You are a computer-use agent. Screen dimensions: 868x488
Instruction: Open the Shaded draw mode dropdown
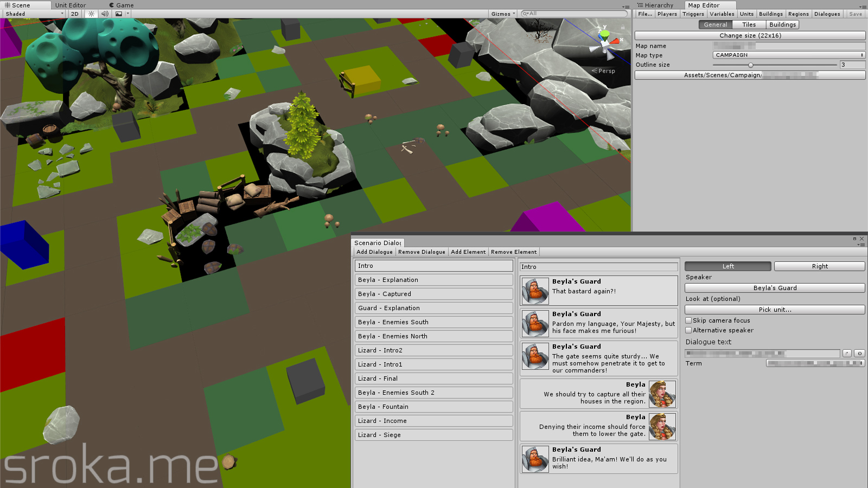tap(34, 14)
